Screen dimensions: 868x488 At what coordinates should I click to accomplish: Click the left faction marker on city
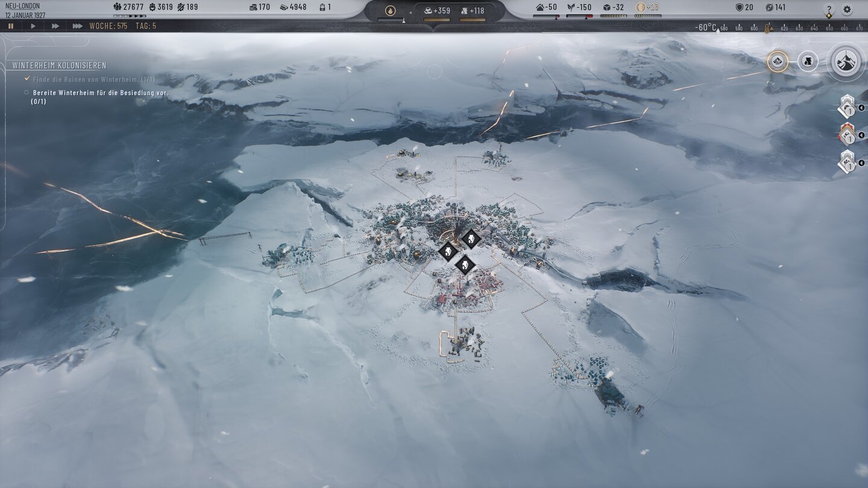[448, 251]
